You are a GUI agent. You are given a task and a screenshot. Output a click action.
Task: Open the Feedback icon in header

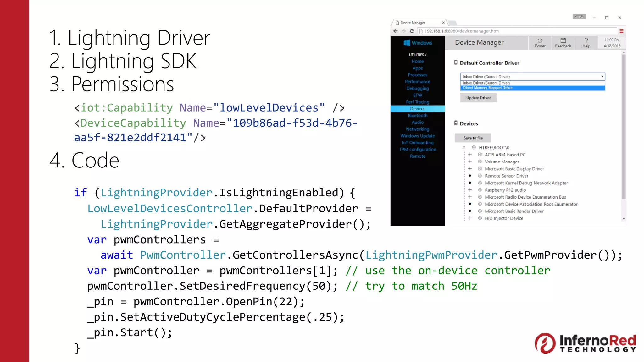click(x=563, y=41)
